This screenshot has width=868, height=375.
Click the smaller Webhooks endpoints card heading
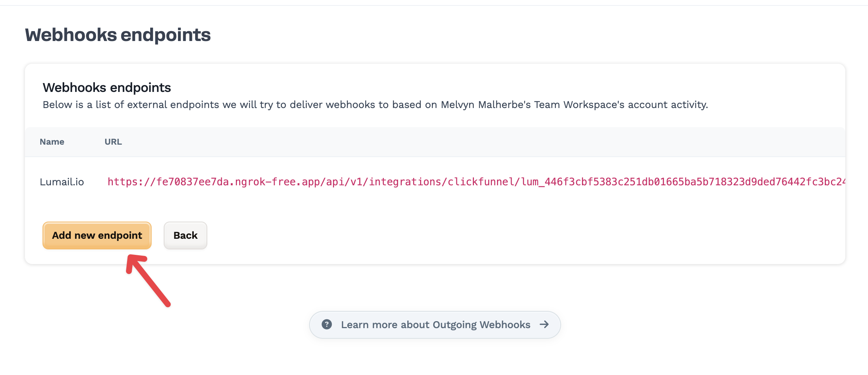pos(107,88)
